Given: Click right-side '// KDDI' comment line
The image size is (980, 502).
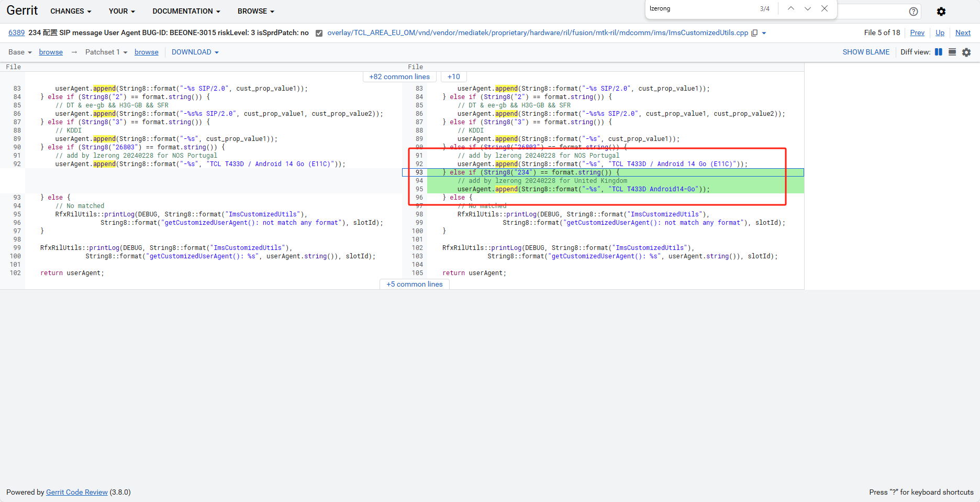Looking at the screenshot, I should [x=471, y=130].
